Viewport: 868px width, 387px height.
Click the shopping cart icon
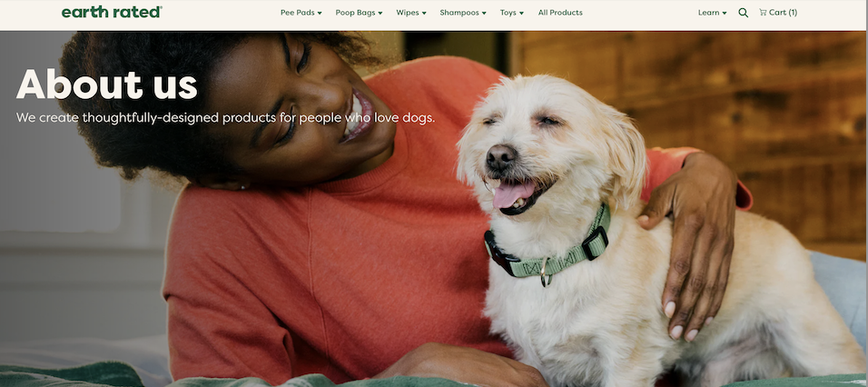763,12
